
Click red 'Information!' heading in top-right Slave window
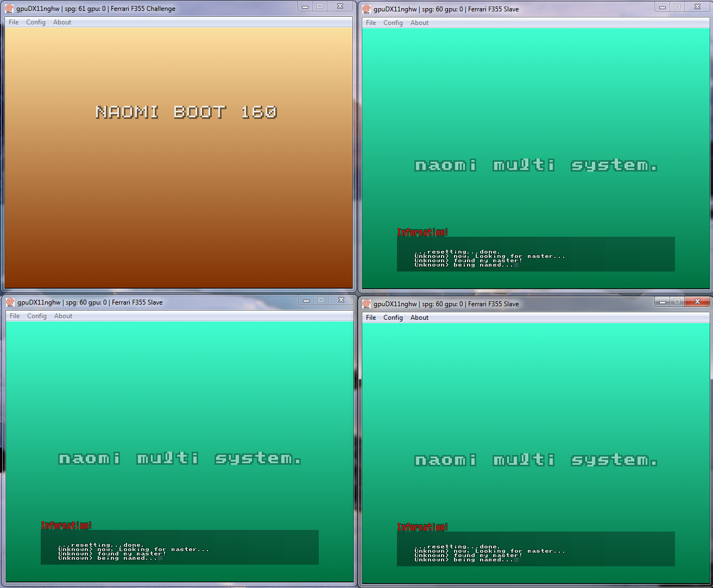tap(422, 232)
